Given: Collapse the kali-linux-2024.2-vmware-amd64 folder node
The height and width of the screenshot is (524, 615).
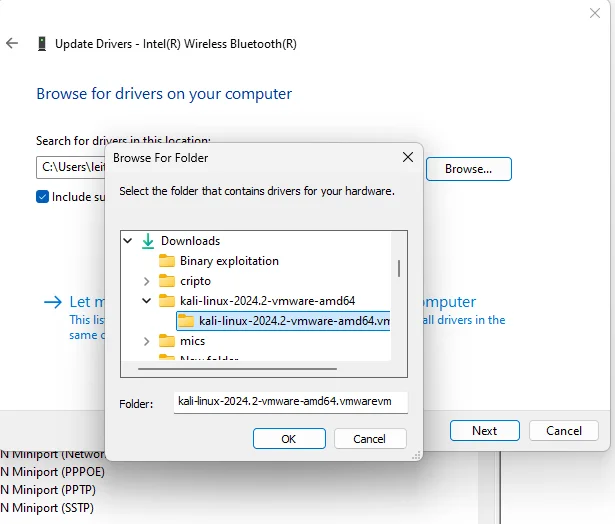Looking at the screenshot, I should tap(146, 301).
